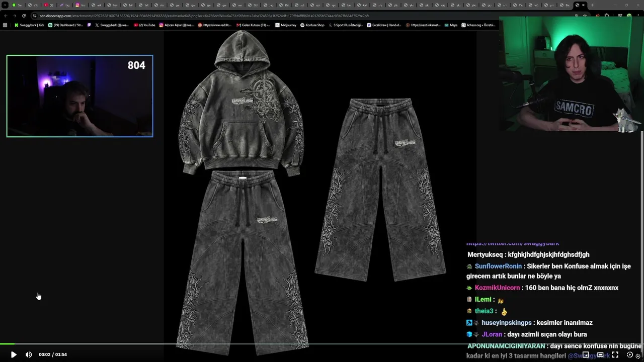
Task: Go back in browser history
Action: (x=5, y=16)
